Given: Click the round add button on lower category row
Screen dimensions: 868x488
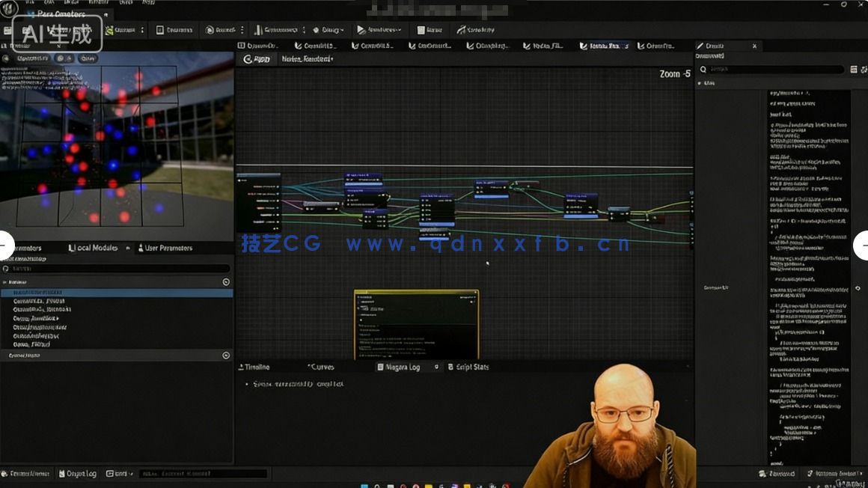Looking at the screenshot, I should [226, 356].
